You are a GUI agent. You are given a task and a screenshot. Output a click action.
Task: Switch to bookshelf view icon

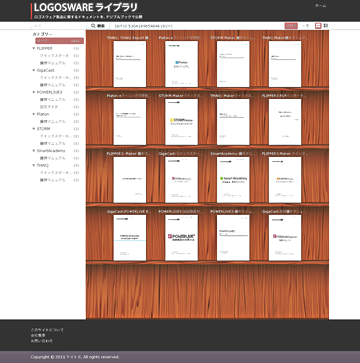[x=318, y=26]
